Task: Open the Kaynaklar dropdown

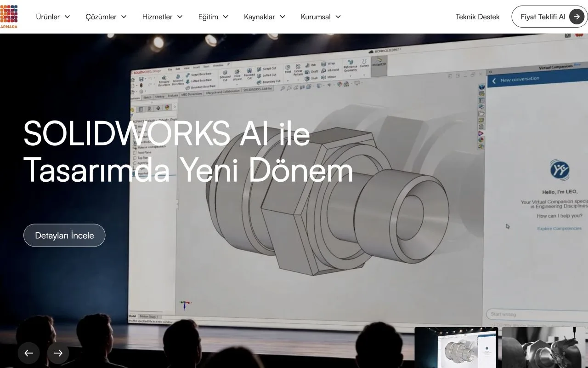Action: 265,17
